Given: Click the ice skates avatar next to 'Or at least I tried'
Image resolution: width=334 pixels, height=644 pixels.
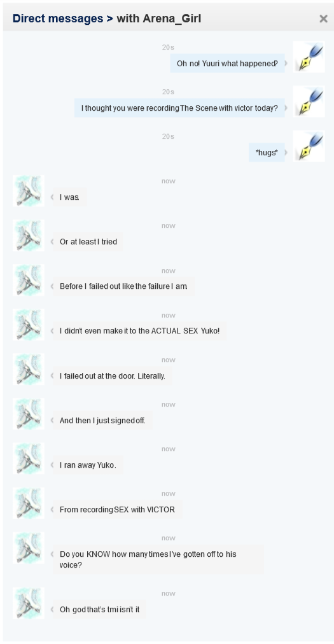Looking at the screenshot, I should [x=29, y=235].
